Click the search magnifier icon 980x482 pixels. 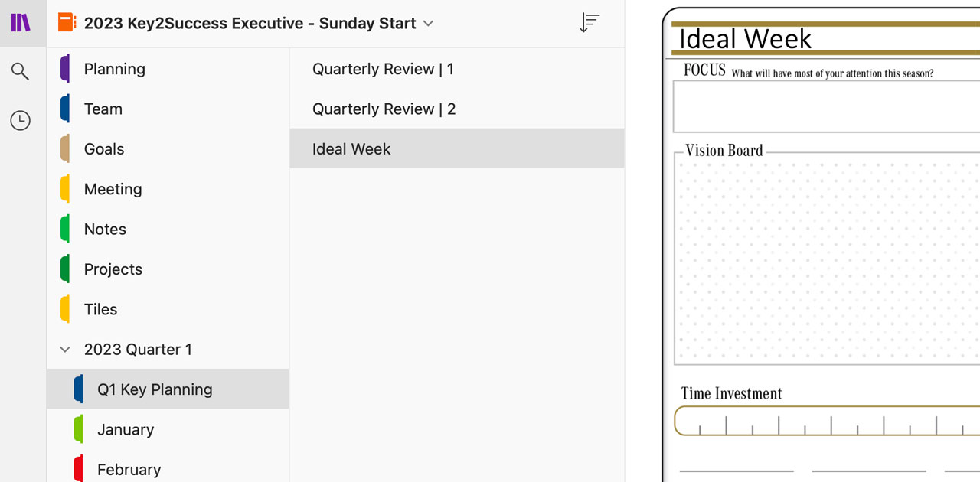point(21,72)
